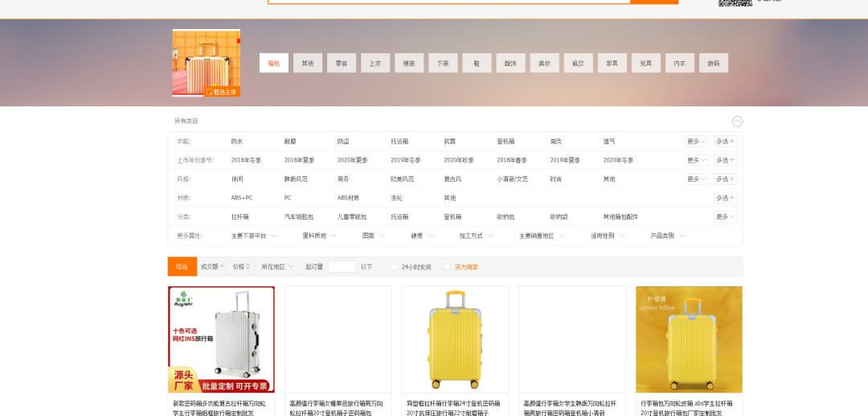Image resolution: width=868 pixels, height=416 pixels.
Task: Filter style by 休闲
Action: [237, 179]
